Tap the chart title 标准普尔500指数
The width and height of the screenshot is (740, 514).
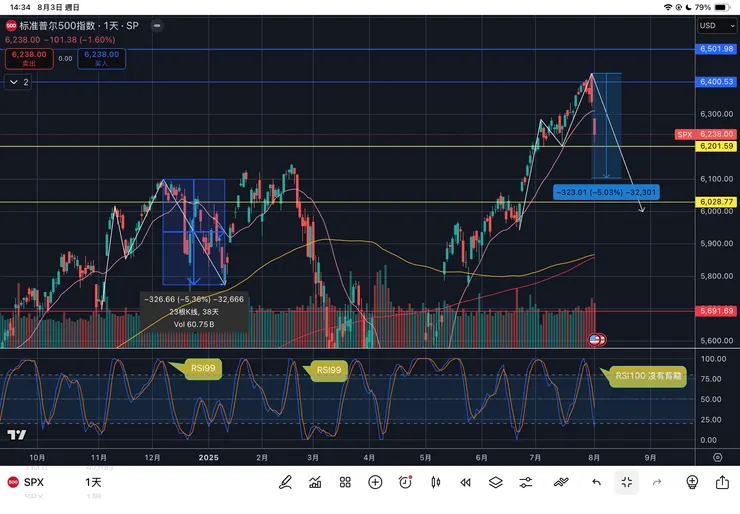57,25
